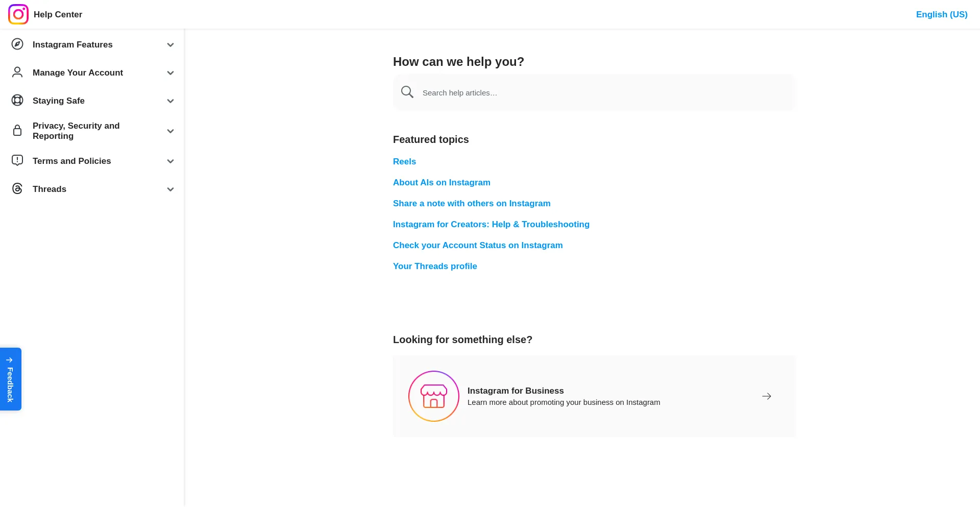Open About AIs on Instagram link
Screen dimensions: 980x507
coord(442,182)
